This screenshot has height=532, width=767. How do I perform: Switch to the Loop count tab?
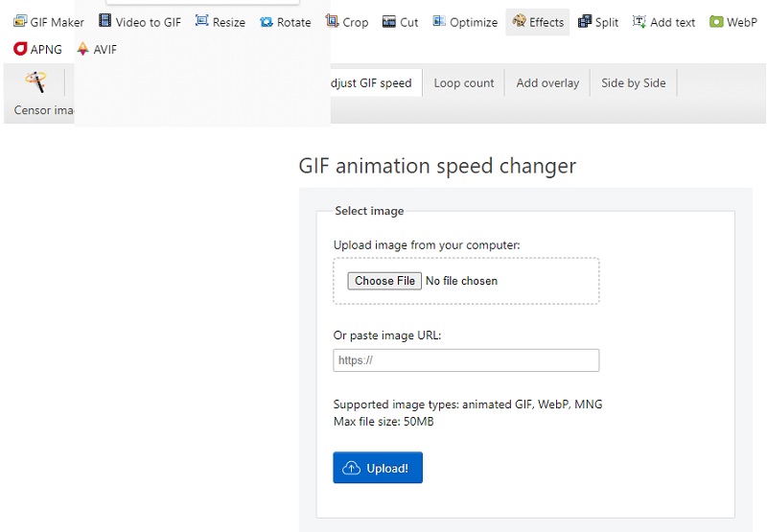pyautogui.click(x=464, y=83)
